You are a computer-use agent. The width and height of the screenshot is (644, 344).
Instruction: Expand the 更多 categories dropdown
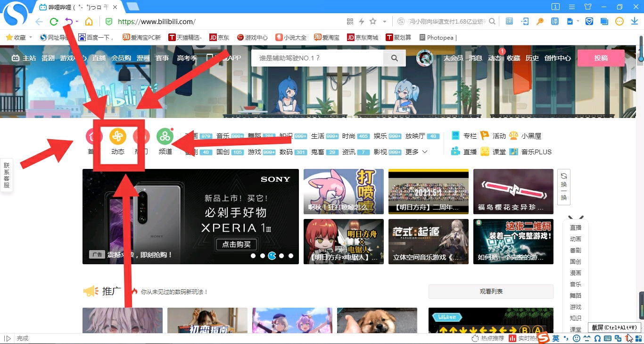tap(416, 152)
